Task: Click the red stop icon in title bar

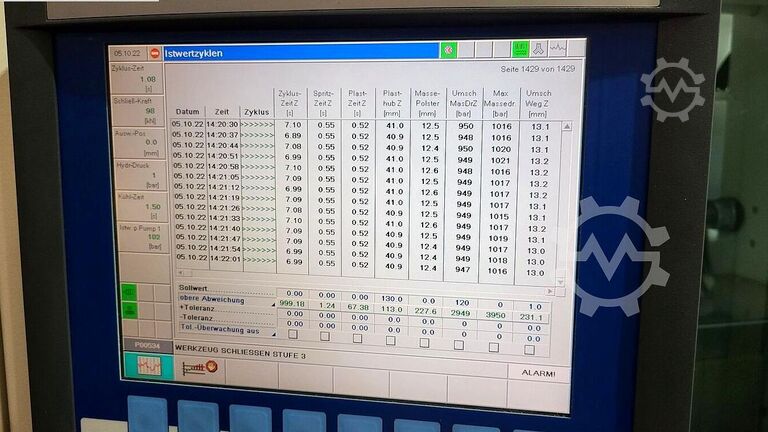Action: pos(155,52)
